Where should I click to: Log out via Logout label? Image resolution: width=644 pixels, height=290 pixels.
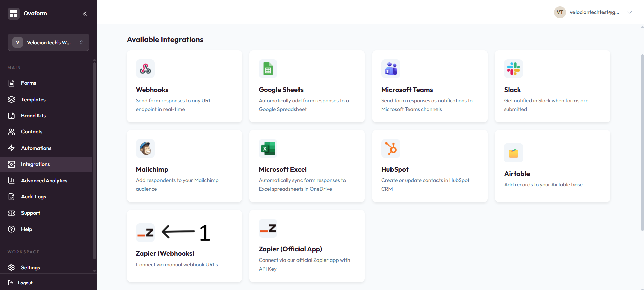(25, 283)
